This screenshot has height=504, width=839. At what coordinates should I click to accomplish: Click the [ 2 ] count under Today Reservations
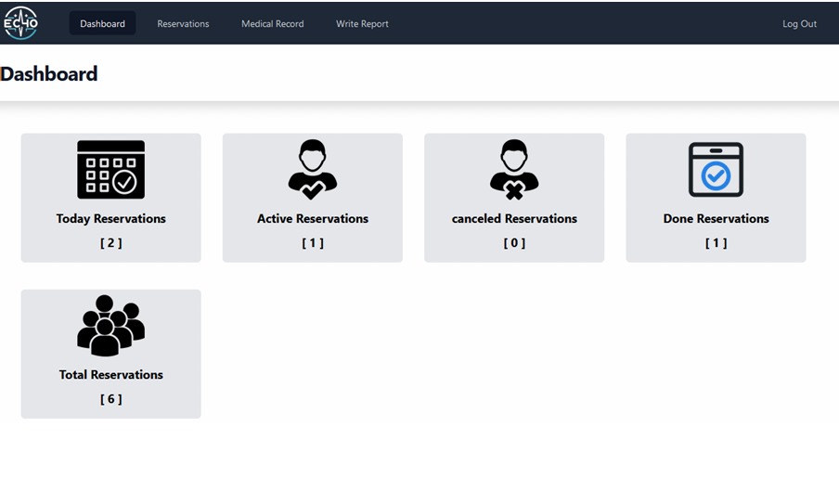pos(110,243)
